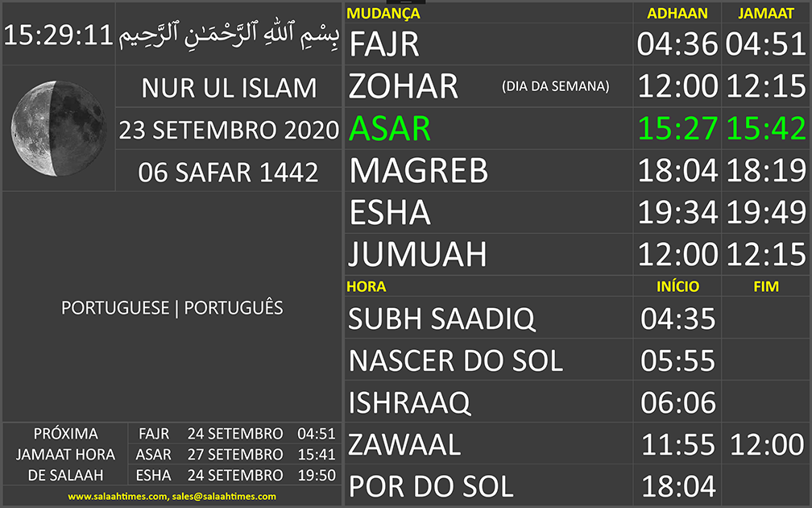
Task: Click the NUR UL ISLAM mosque name
Action: coord(229,87)
